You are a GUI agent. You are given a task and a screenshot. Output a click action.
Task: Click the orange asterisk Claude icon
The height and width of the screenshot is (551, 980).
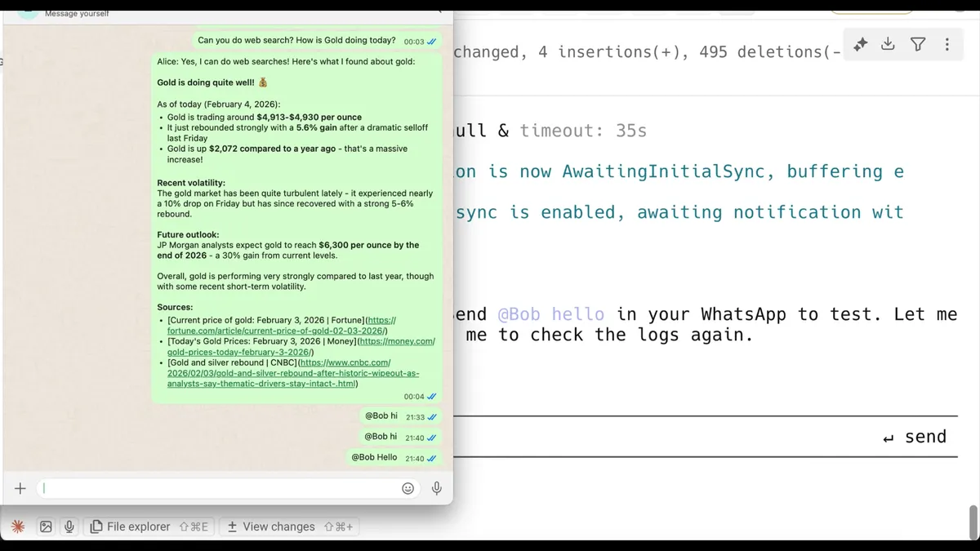tap(18, 527)
